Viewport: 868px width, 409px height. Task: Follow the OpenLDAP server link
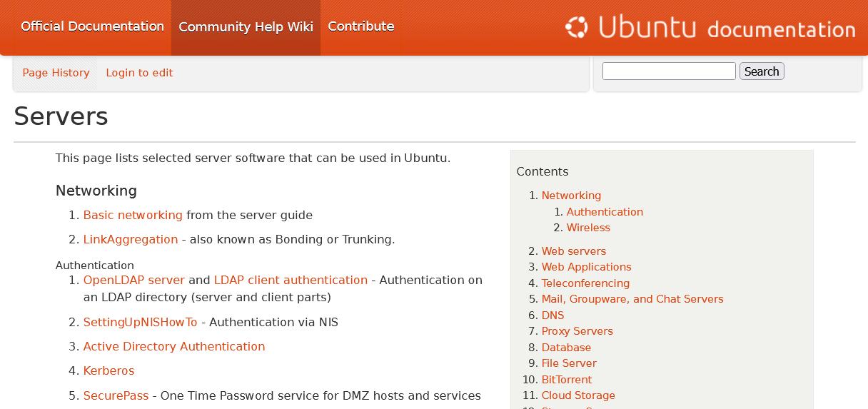[134, 280]
